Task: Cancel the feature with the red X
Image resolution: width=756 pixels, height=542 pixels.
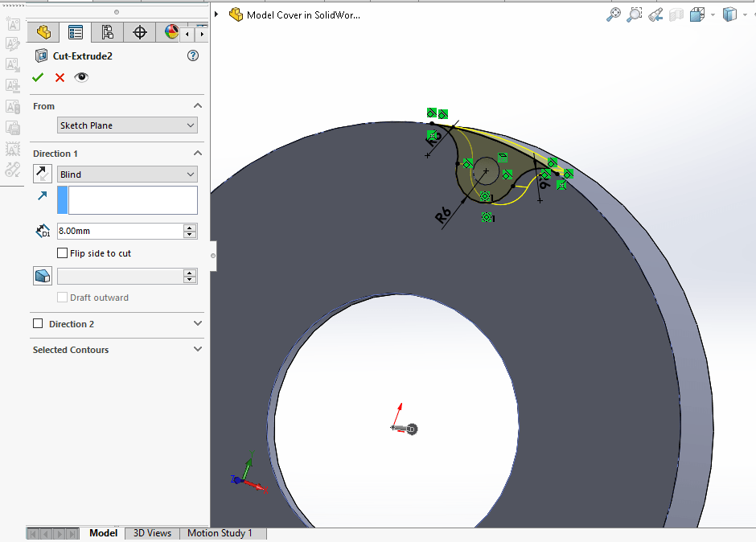Action: pos(60,77)
